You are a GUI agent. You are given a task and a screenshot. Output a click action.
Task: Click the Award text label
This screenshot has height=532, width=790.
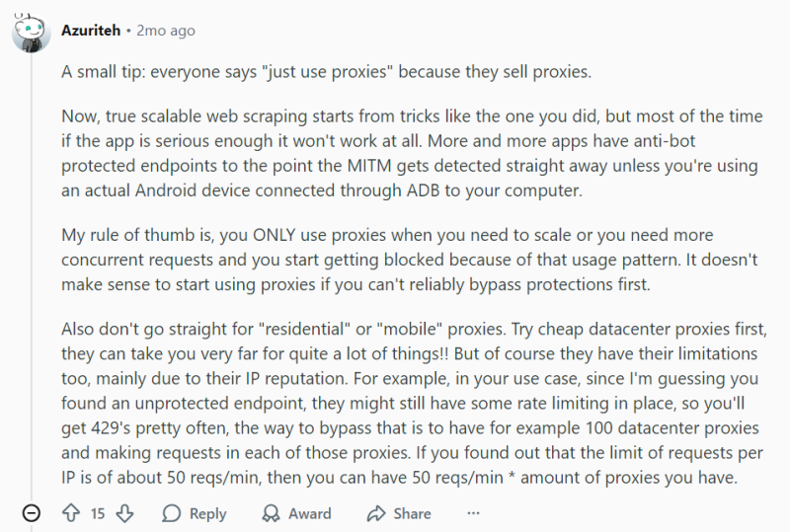[309, 513]
